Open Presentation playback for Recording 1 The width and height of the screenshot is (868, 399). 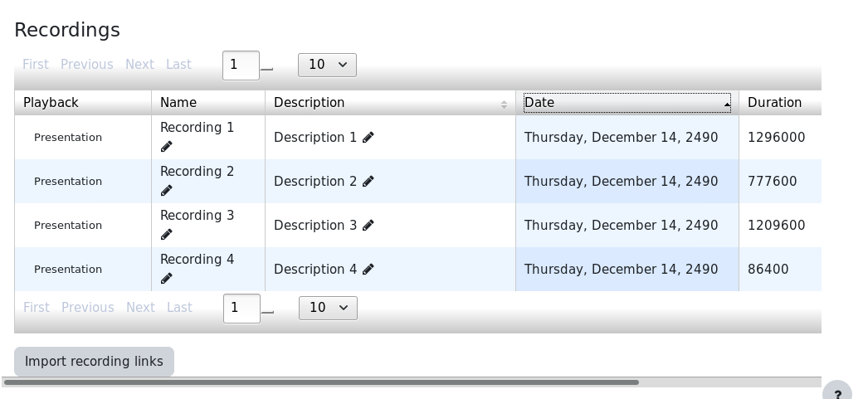click(x=68, y=137)
